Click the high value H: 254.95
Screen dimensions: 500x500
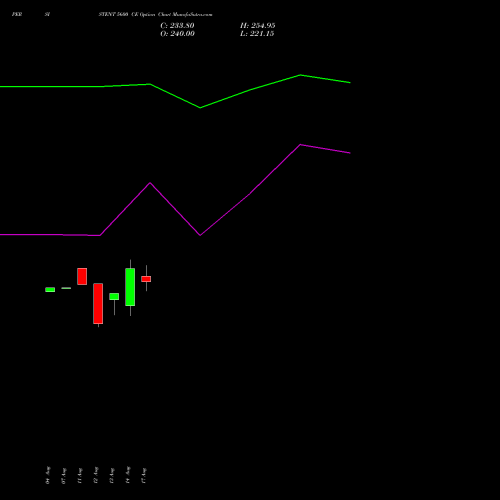point(258,26)
